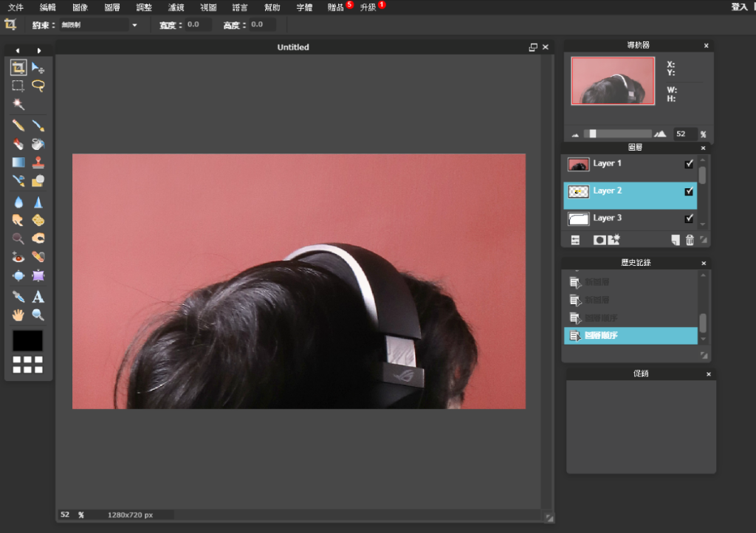Select the Color Picker eyedropper tool
Viewport: 756px width, 533px height.
(x=18, y=297)
